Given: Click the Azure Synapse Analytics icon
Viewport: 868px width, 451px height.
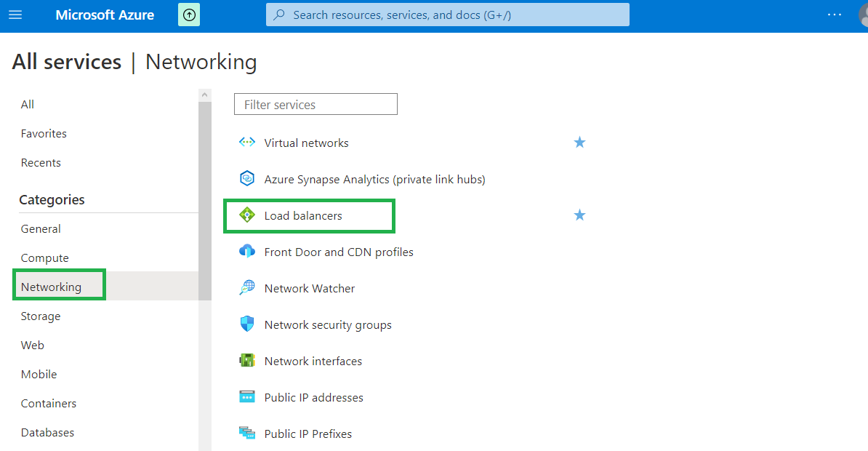Looking at the screenshot, I should (x=247, y=179).
